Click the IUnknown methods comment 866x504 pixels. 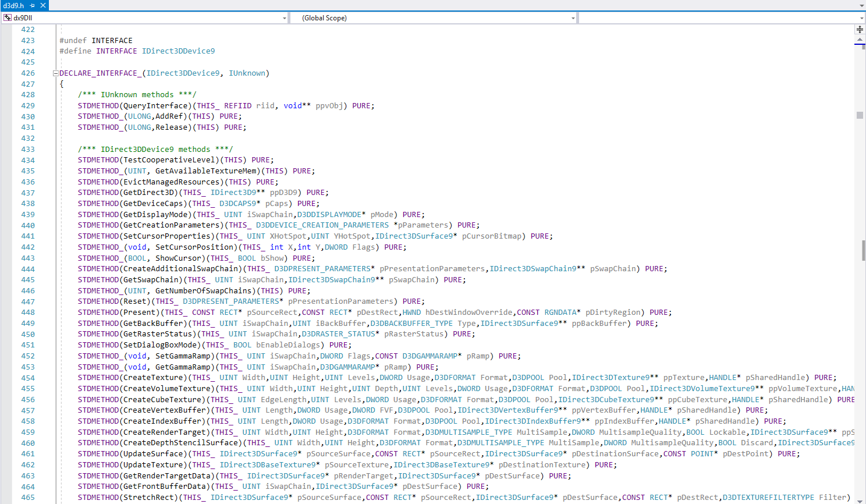coord(137,95)
